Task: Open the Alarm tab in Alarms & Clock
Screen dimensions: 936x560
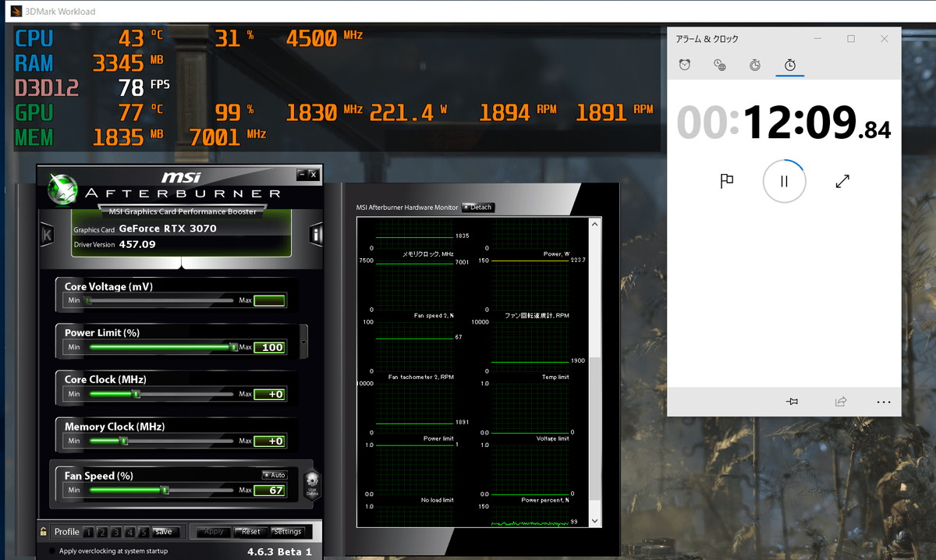Action: (x=685, y=65)
